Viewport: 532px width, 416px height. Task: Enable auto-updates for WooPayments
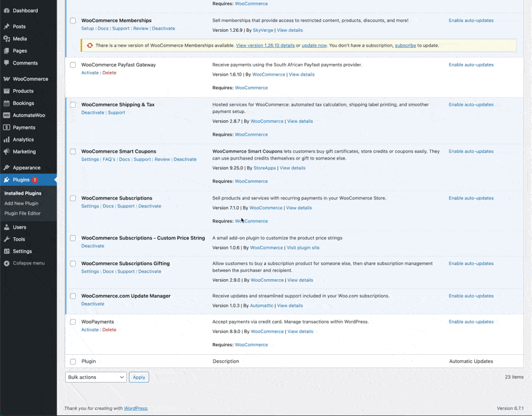471,322
